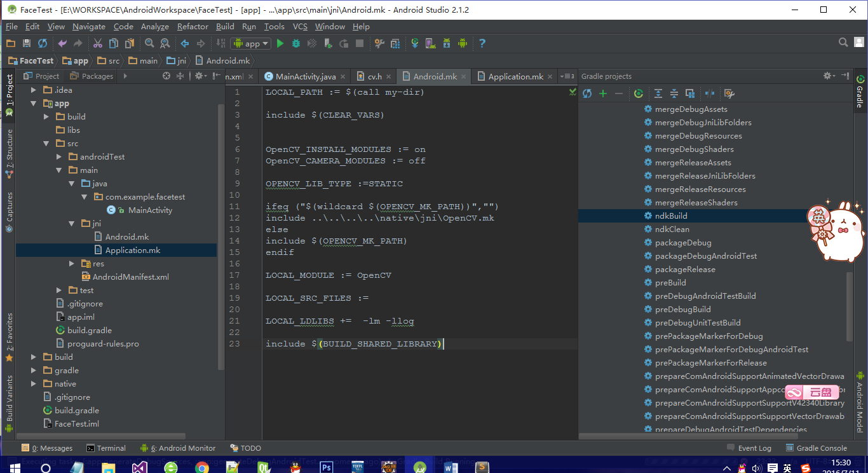Select ndkClean Gradle task
868x473 pixels.
672,230
